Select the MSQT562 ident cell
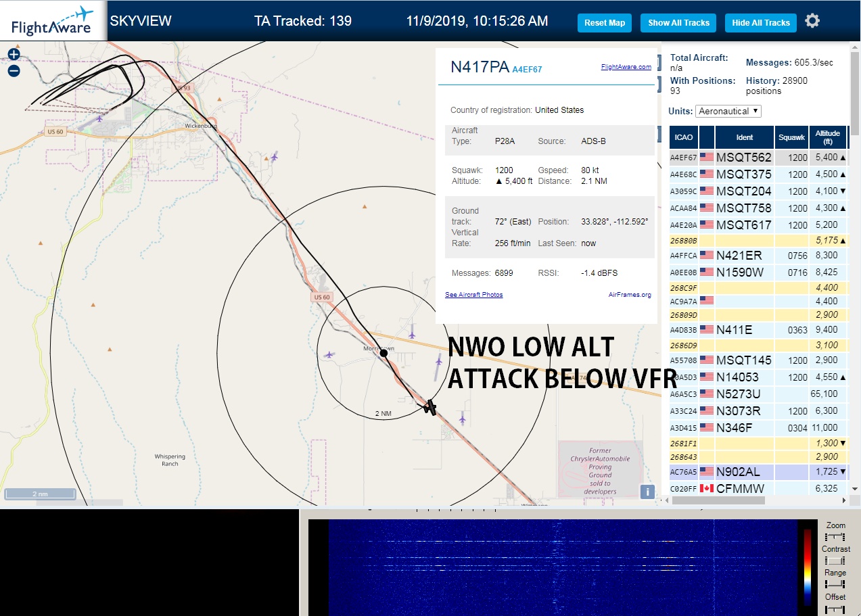This screenshot has height=616, width=861. [744, 158]
